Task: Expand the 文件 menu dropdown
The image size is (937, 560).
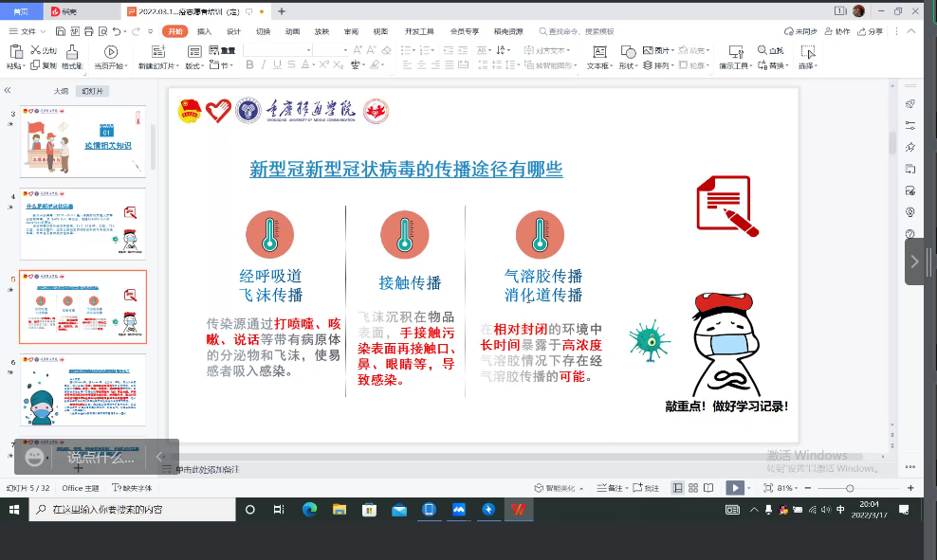Action: (x=44, y=31)
